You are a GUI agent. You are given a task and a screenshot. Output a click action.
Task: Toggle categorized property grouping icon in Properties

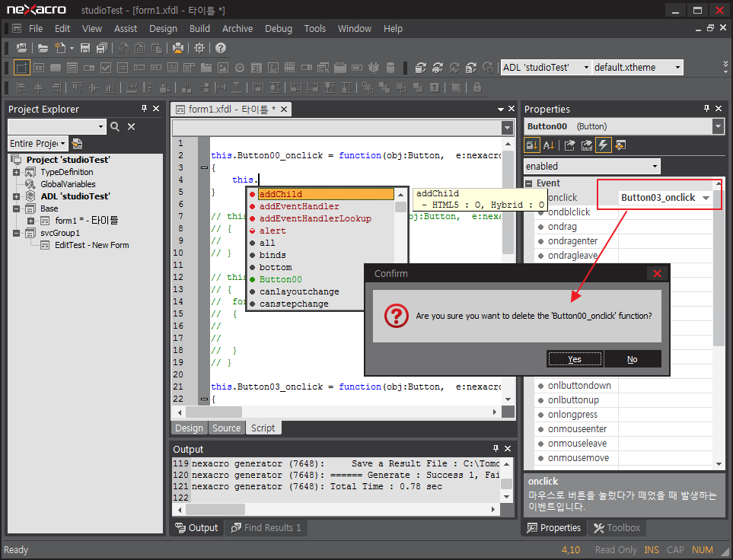[x=531, y=145]
